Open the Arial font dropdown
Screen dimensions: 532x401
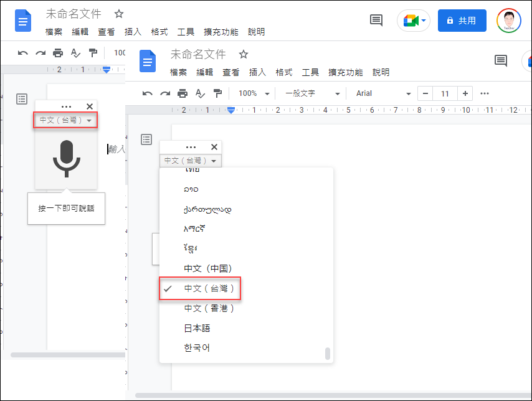tap(383, 93)
